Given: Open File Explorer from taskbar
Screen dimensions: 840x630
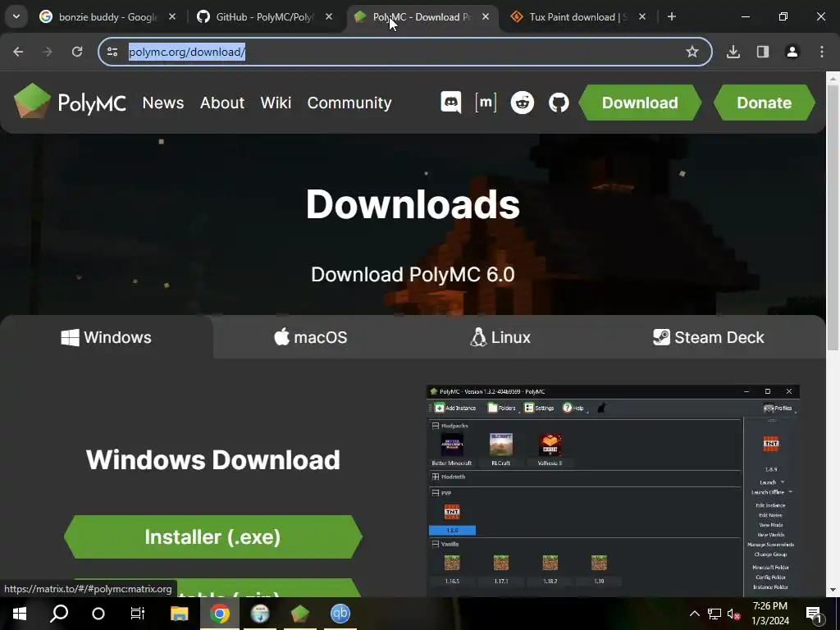Looking at the screenshot, I should (180, 613).
